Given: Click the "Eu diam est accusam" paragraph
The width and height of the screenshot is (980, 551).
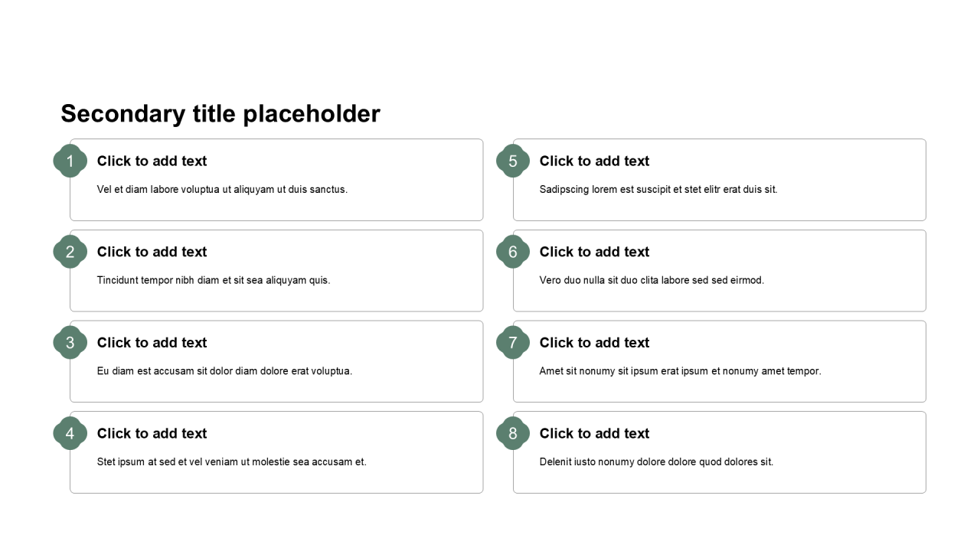Looking at the screenshot, I should 224,371.
